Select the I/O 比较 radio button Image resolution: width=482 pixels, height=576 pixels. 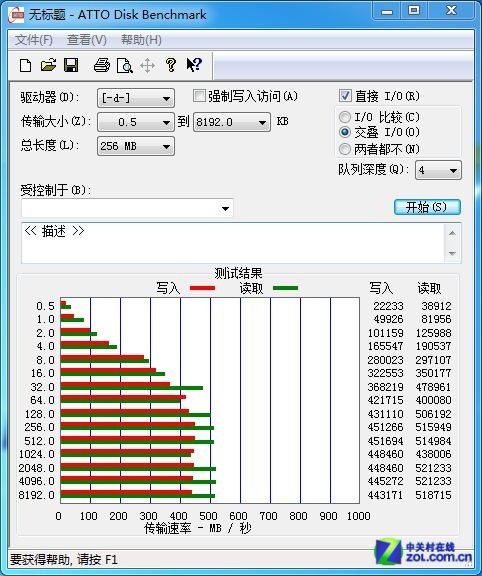(x=345, y=117)
